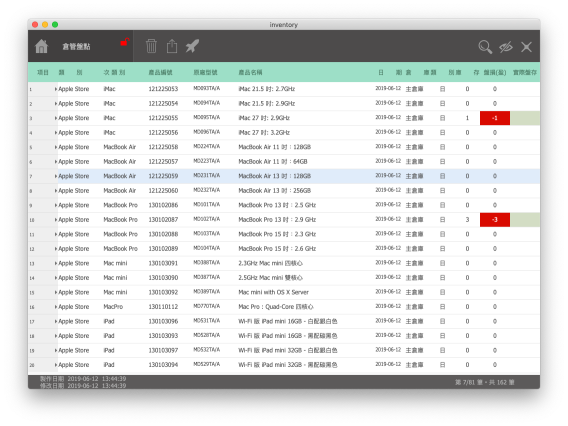Click the date 2019-06-12 in the Mac Pro row
The image size is (568, 426).
point(388,306)
